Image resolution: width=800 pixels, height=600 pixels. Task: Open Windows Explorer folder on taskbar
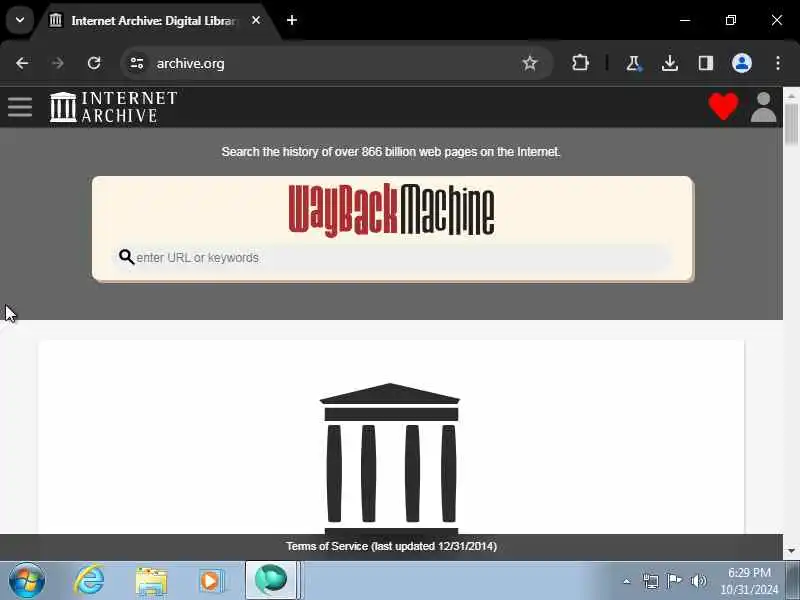click(151, 581)
